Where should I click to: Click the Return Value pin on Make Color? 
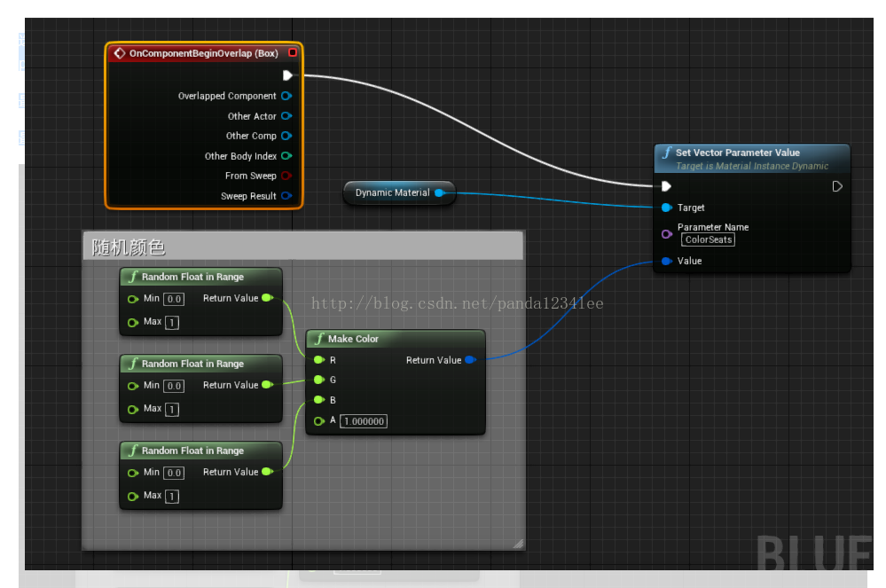click(x=470, y=360)
